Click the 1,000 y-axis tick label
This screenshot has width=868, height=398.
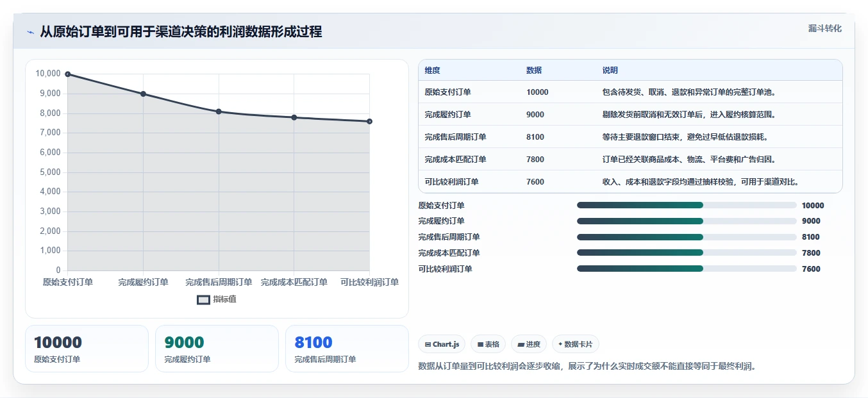(x=49, y=251)
